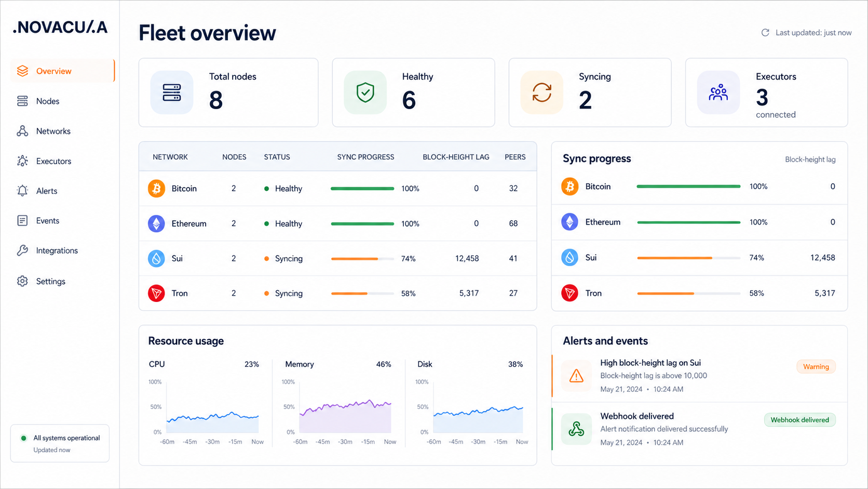Click the Sui droplet icon in network table

point(156,258)
